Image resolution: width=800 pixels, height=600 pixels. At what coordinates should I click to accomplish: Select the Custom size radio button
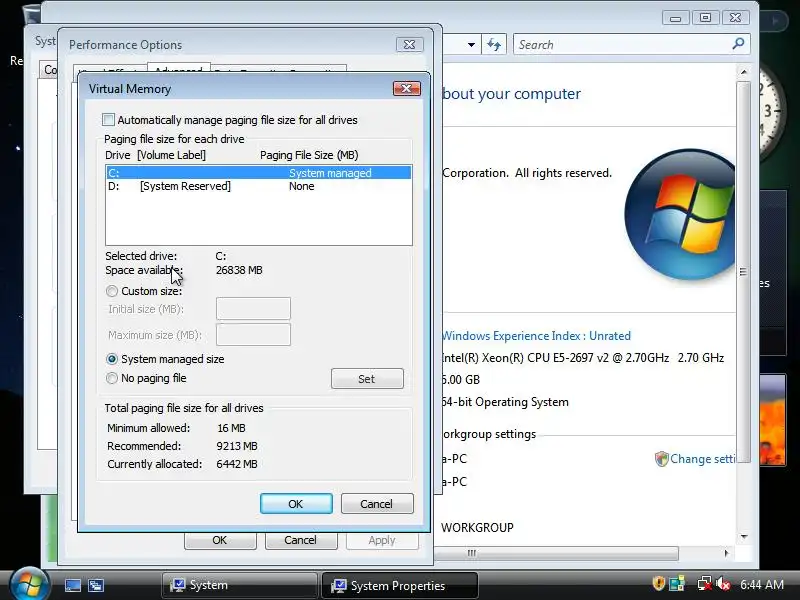pos(112,291)
